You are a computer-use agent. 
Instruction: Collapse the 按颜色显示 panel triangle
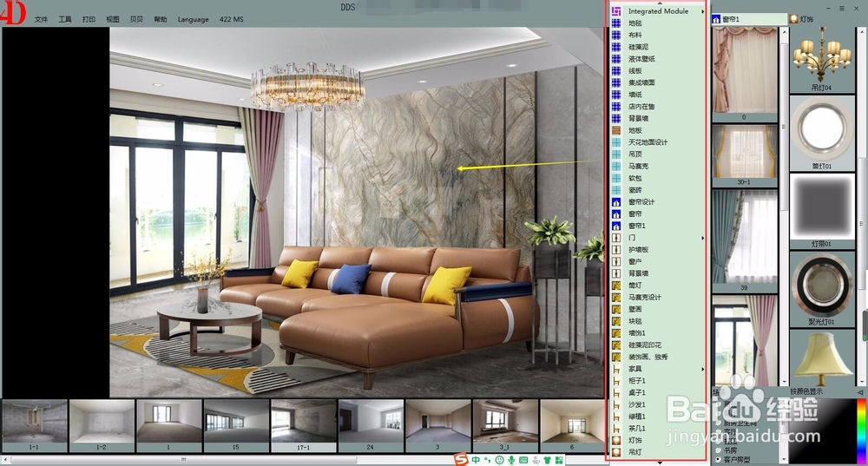(859, 392)
